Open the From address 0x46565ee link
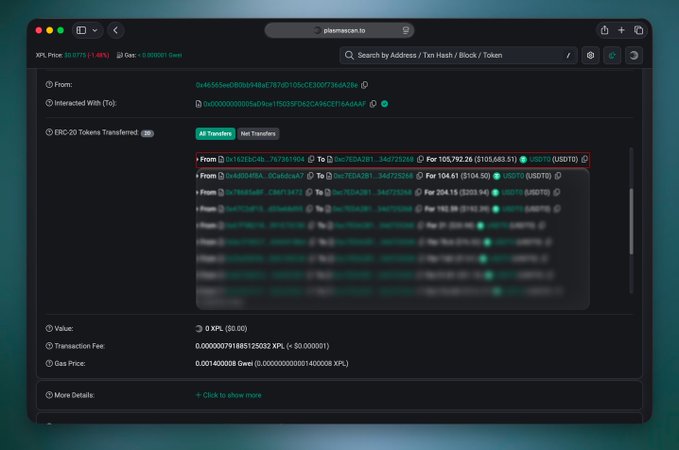 click(x=277, y=85)
